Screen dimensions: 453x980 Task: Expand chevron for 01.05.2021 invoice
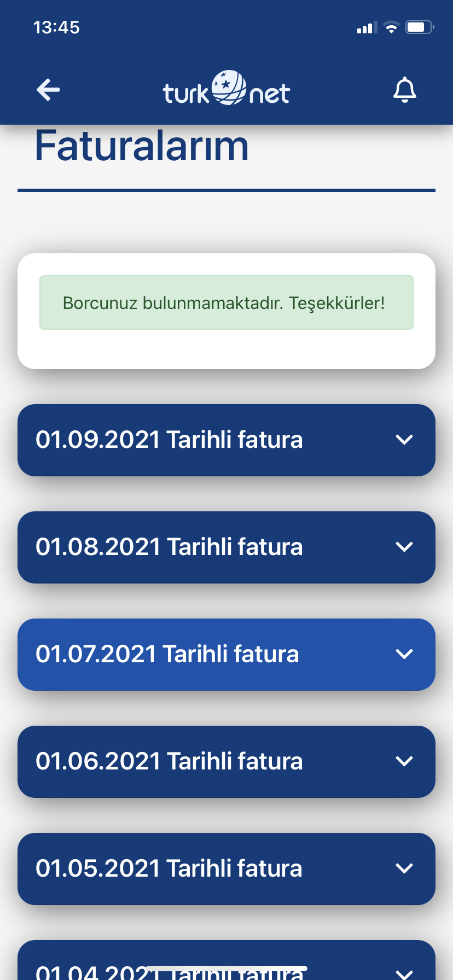pos(404,868)
